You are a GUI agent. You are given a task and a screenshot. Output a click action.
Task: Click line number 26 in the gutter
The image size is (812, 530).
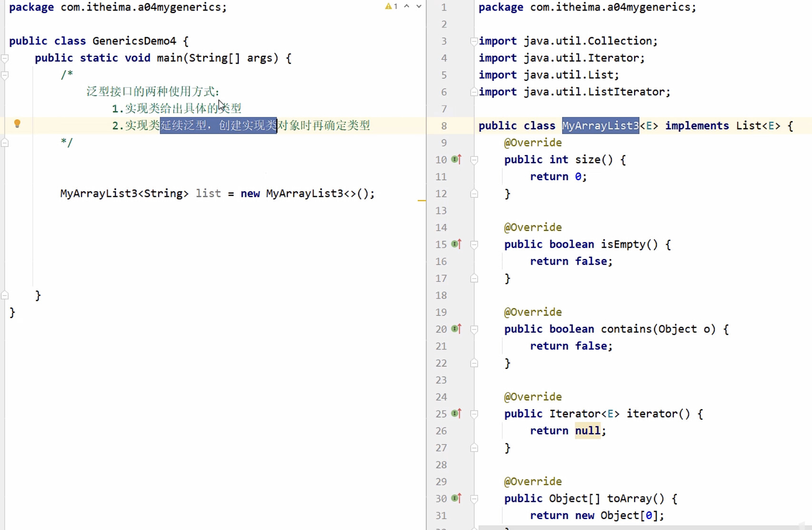(441, 431)
